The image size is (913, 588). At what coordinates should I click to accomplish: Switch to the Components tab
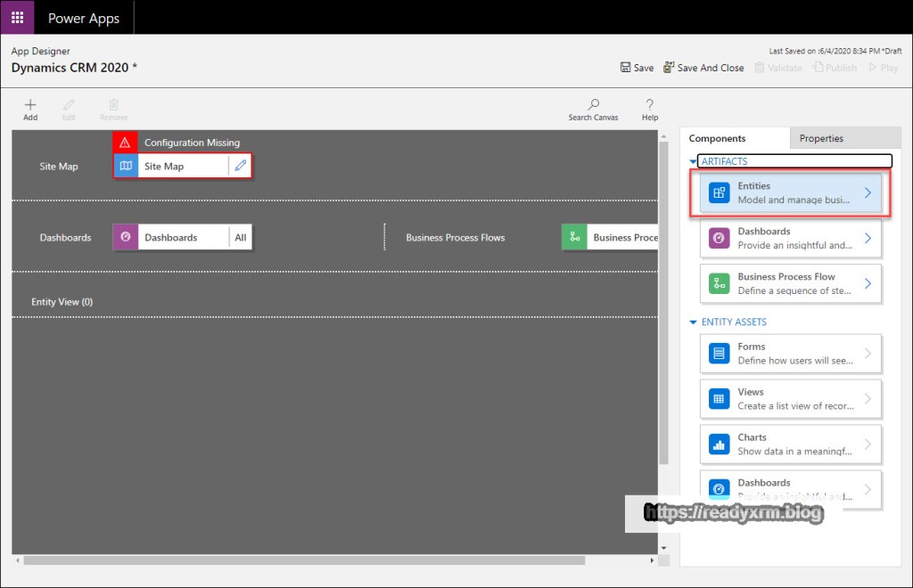click(x=717, y=139)
